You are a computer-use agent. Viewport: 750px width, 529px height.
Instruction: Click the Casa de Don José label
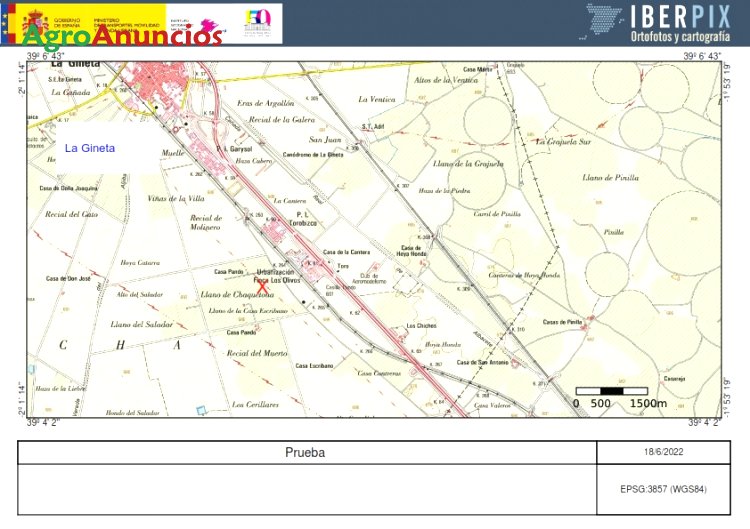68,278
